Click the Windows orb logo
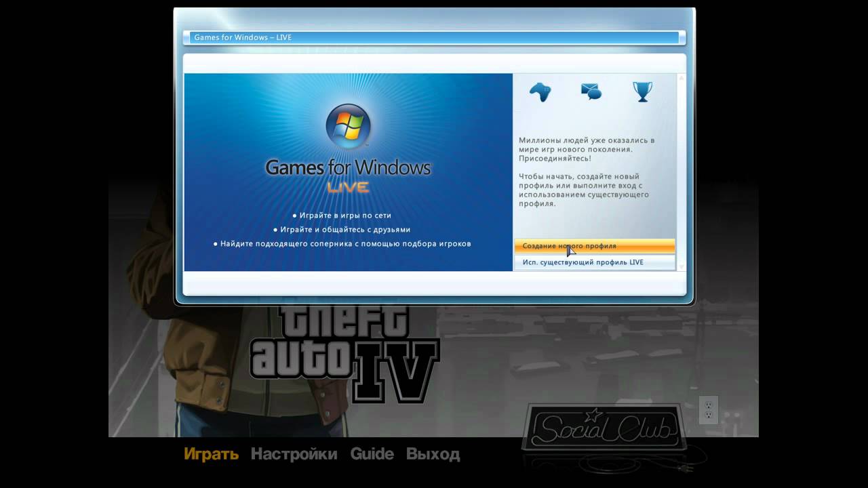868x488 pixels. tap(348, 126)
